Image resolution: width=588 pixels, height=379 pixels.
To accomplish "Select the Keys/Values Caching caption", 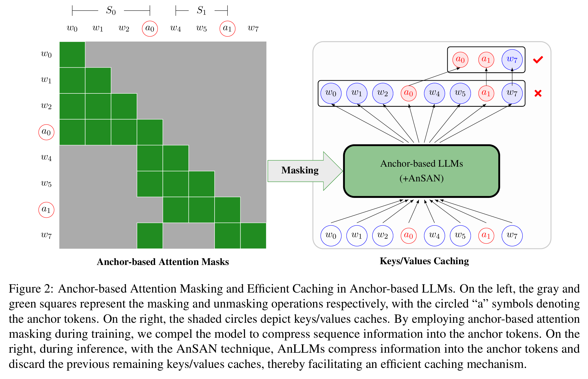I will coord(425,261).
